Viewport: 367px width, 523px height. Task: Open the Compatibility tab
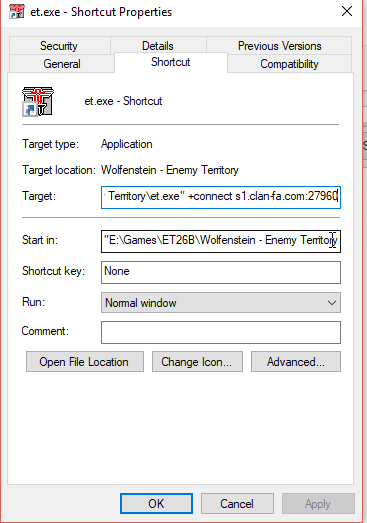(289, 64)
